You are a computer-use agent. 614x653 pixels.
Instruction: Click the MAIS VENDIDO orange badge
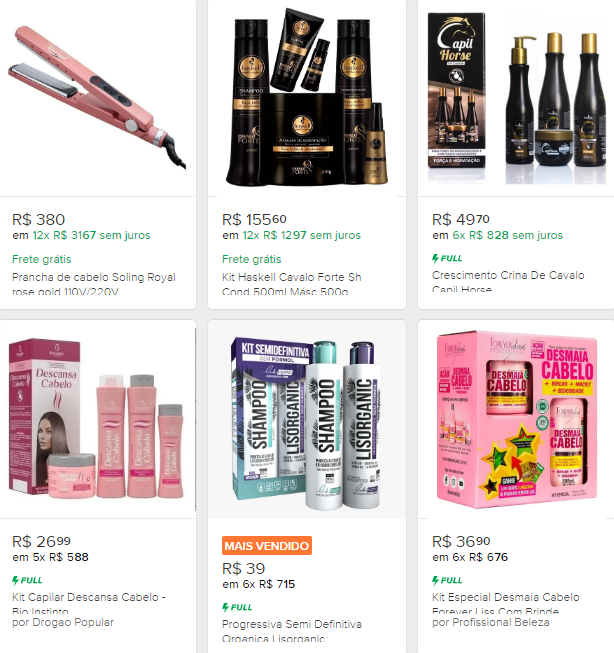267,546
